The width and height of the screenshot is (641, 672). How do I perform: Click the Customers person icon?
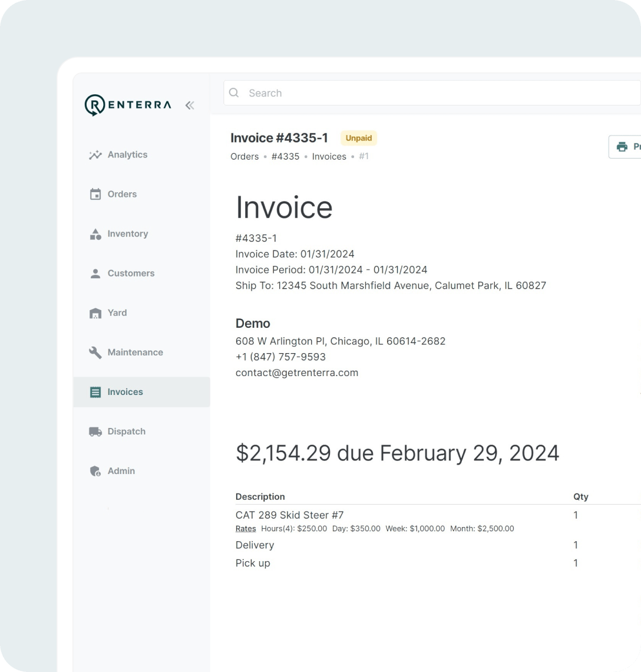(95, 274)
